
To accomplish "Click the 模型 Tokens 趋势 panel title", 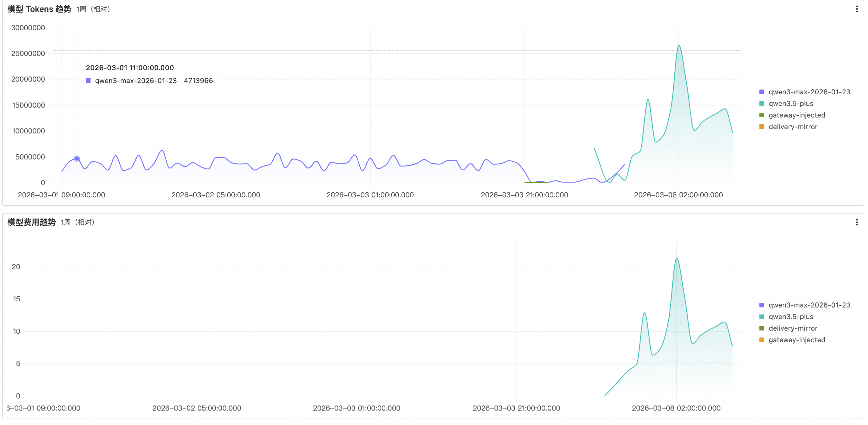I will click(x=39, y=9).
